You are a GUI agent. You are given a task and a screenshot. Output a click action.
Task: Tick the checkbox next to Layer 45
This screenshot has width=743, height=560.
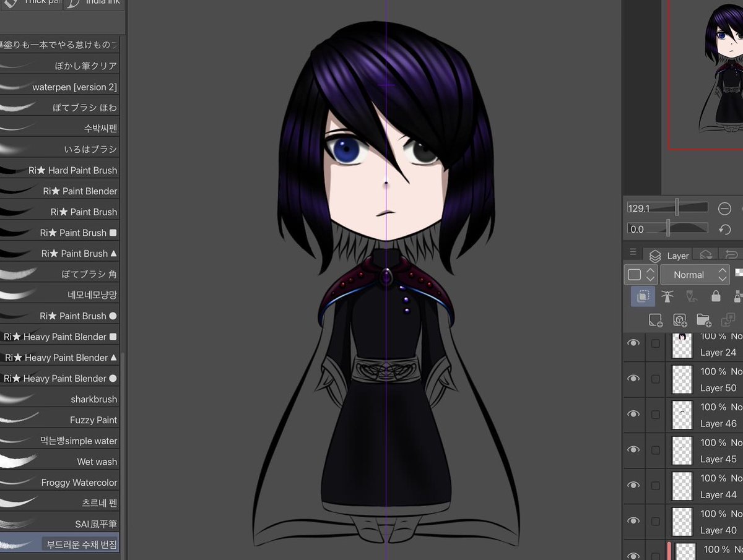(x=656, y=450)
